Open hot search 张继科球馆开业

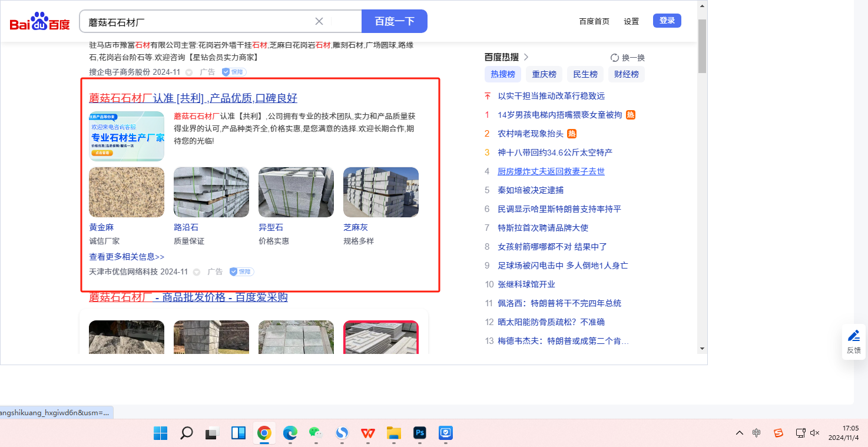pyautogui.click(x=526, y=284)
